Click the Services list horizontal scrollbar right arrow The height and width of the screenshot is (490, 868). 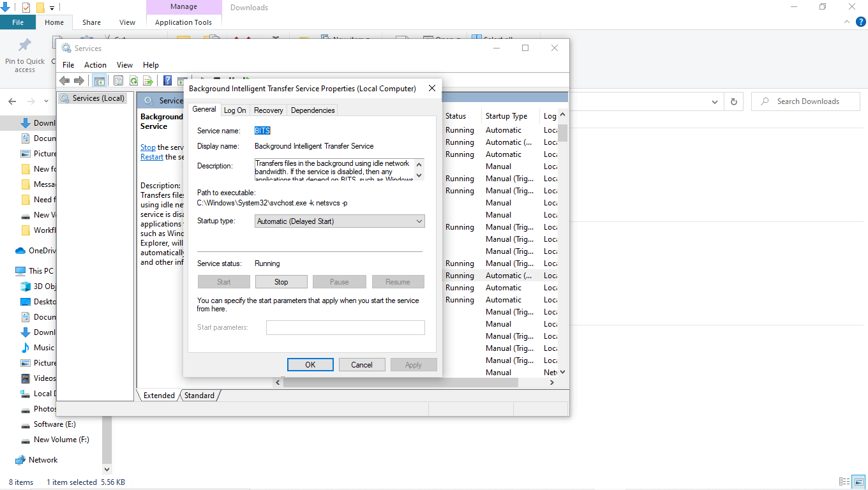[x=552, y=383]
